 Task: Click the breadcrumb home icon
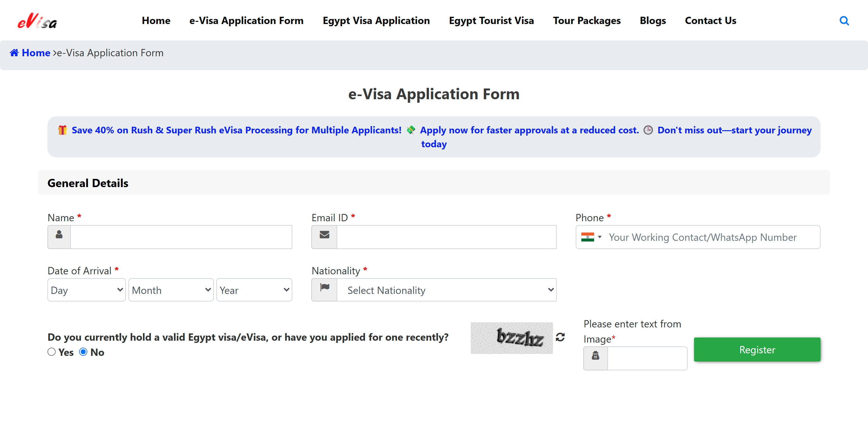tap(14, 53)
